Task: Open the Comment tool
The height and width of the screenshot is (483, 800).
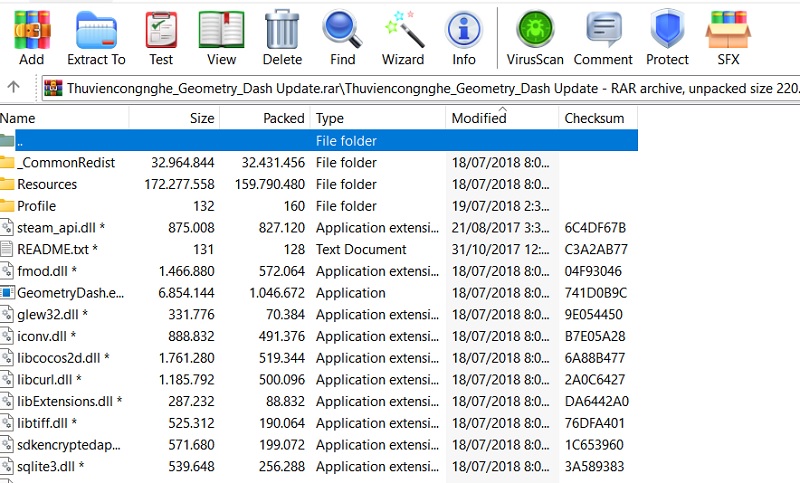Action: (x=603, y=38)
